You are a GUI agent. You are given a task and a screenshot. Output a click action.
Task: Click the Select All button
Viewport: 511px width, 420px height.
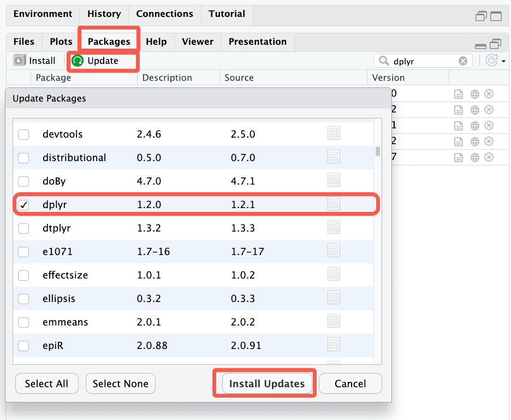(46, 383)
